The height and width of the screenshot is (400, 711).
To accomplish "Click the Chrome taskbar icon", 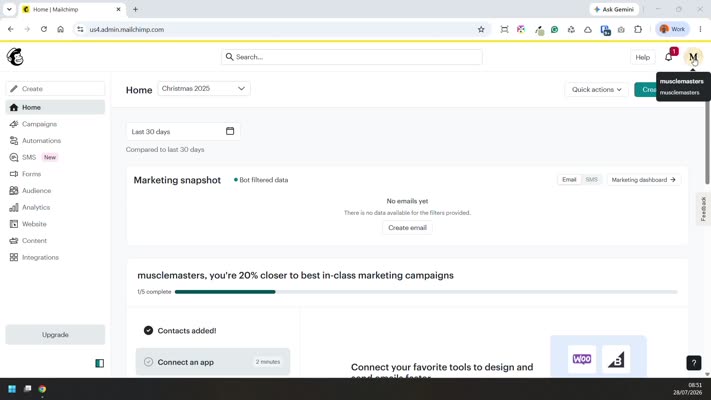I will coord(42,389).
